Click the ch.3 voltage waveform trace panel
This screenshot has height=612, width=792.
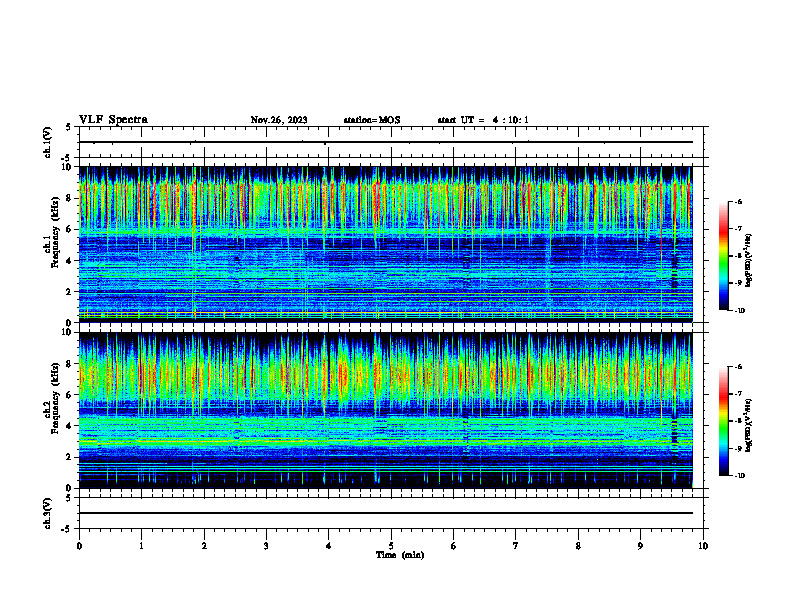pos(391,513)
